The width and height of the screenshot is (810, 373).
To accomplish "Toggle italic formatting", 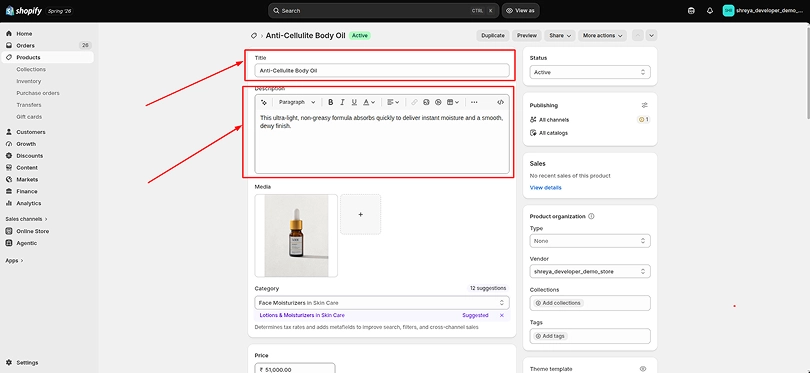I will coord(342,102).
